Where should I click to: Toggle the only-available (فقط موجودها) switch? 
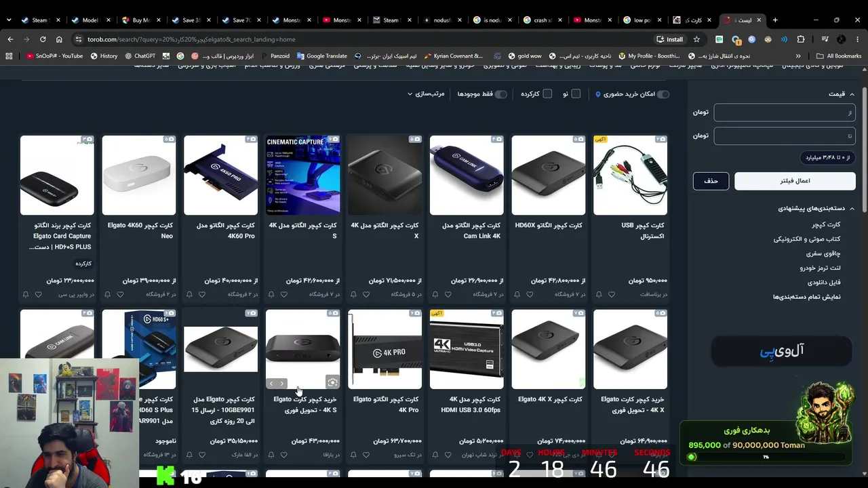[500, 94]
